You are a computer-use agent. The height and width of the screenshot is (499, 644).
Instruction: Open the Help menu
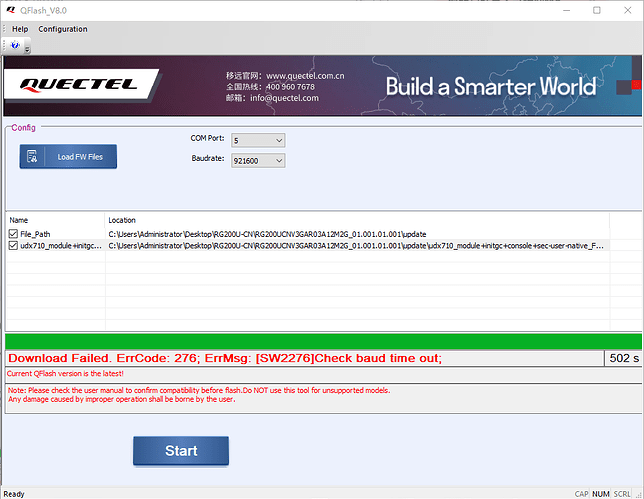pos(20,29)
